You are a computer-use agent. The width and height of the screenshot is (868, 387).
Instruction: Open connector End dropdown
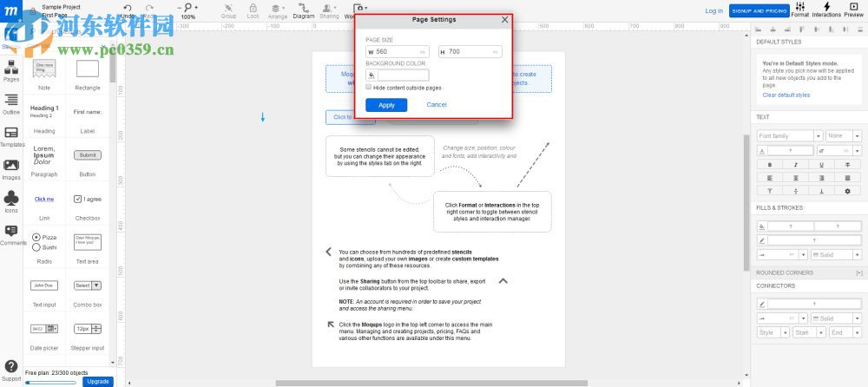845,332
